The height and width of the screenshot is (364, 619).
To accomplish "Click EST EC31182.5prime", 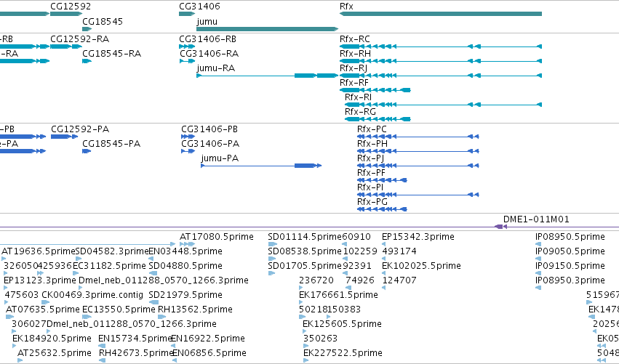I will pyautogui.click(x=109, y=266).
